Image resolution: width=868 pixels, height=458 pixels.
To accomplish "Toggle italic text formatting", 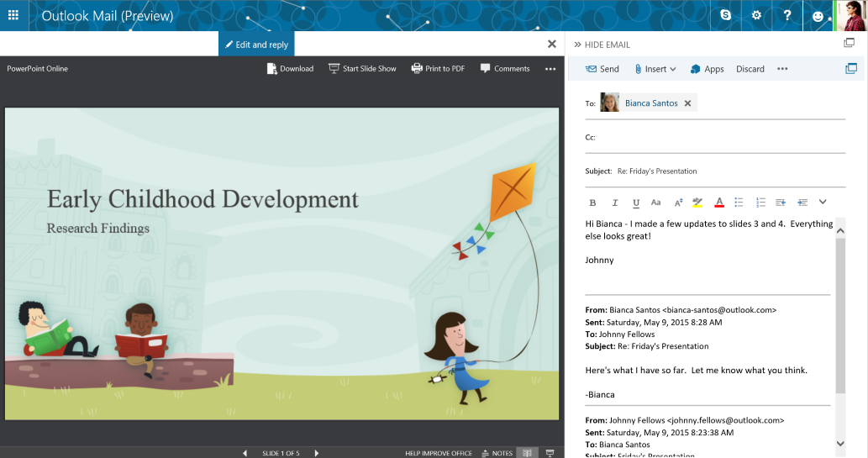I will pos(614,203).
